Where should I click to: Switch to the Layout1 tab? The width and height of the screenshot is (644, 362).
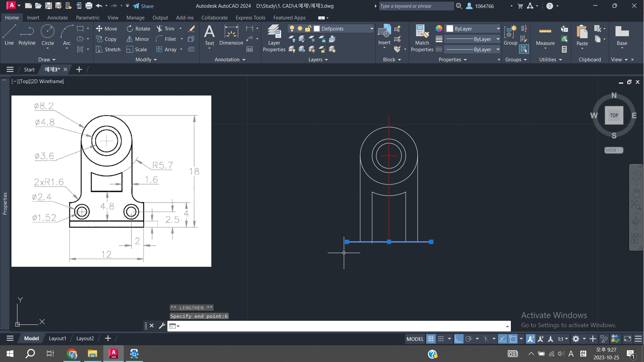click(57, 339)
